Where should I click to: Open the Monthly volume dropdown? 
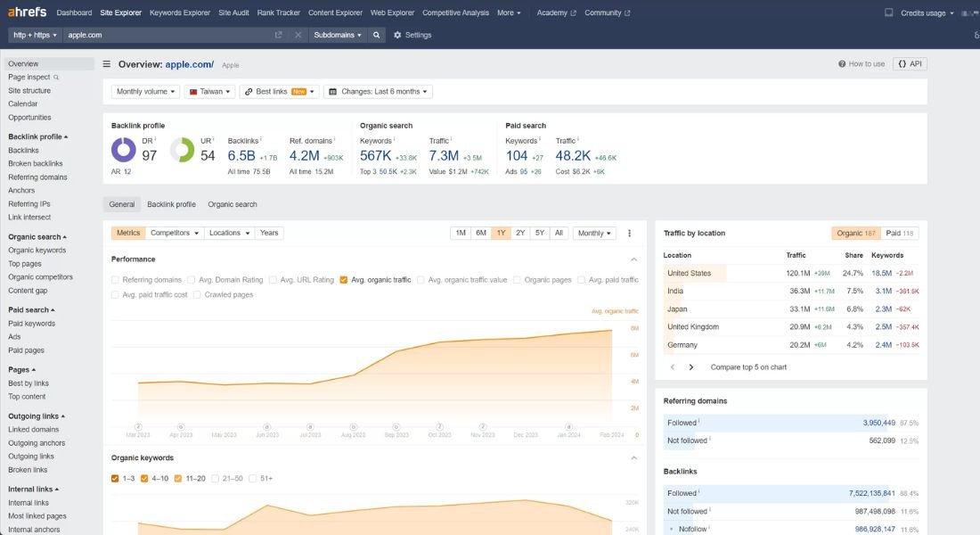[143, 91]
